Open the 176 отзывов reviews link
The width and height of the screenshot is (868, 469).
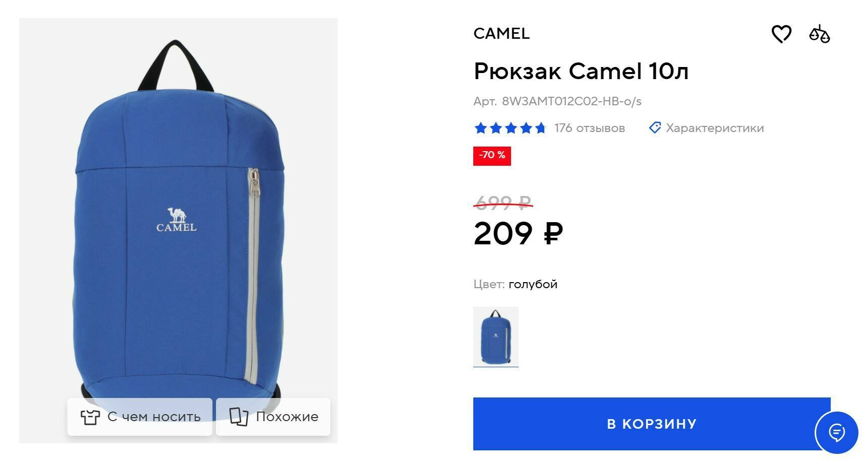pyautogui.click(x=590, y=128)
